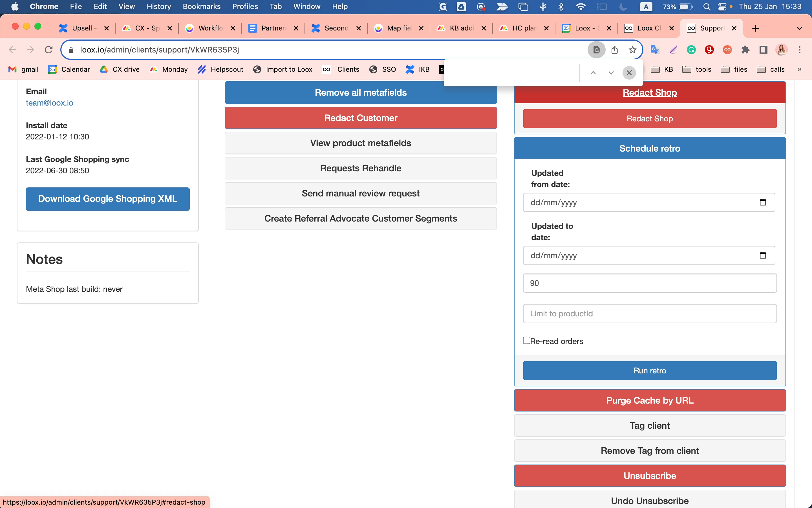Open macOS Spotlight search icon

coord(707,7)
